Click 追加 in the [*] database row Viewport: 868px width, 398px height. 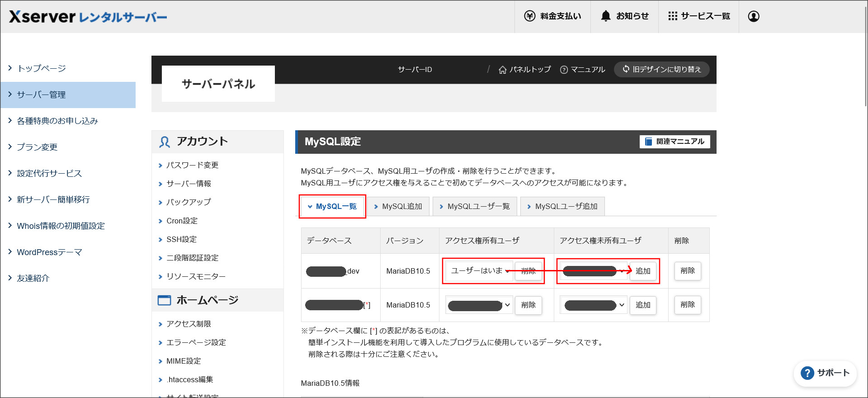pos(643,305)
